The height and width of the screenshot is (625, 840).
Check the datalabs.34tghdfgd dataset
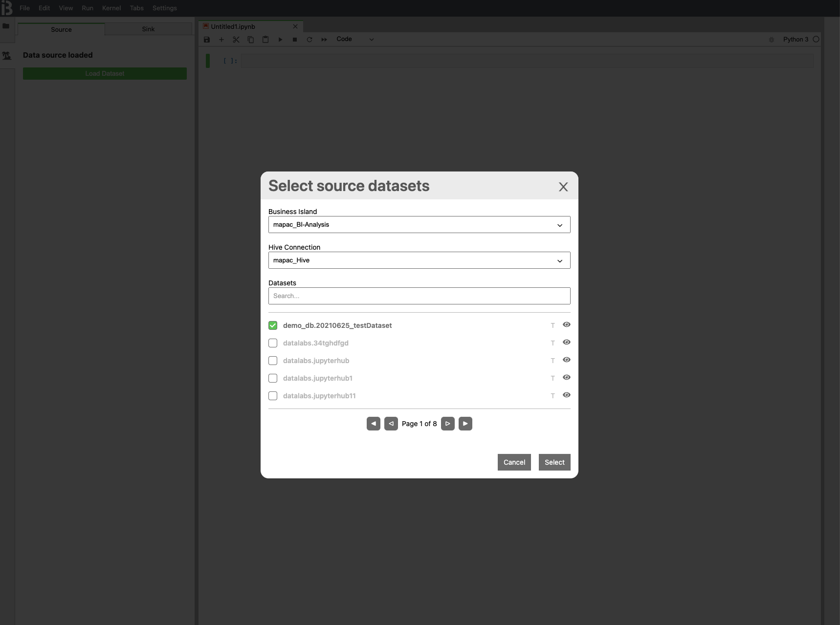(273, 343)
